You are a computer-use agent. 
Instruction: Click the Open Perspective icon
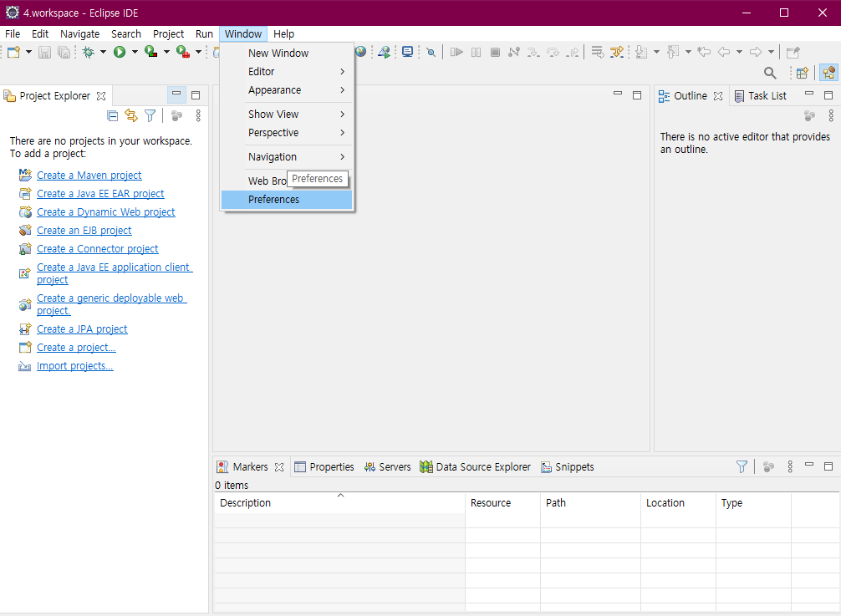[x=803, y=73]
